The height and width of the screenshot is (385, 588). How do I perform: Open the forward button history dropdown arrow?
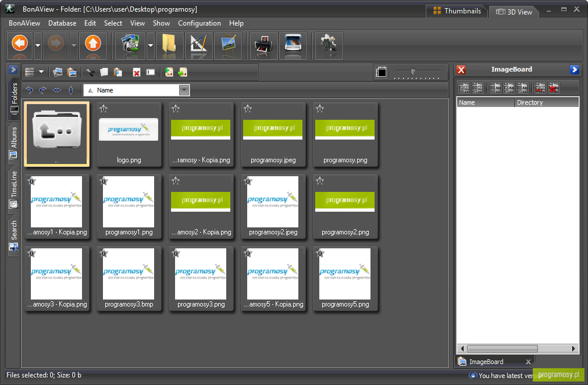(74, 45)
